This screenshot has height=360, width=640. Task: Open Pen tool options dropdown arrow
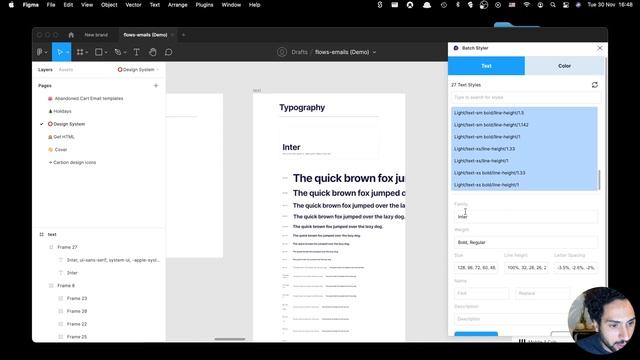[125, 52]
